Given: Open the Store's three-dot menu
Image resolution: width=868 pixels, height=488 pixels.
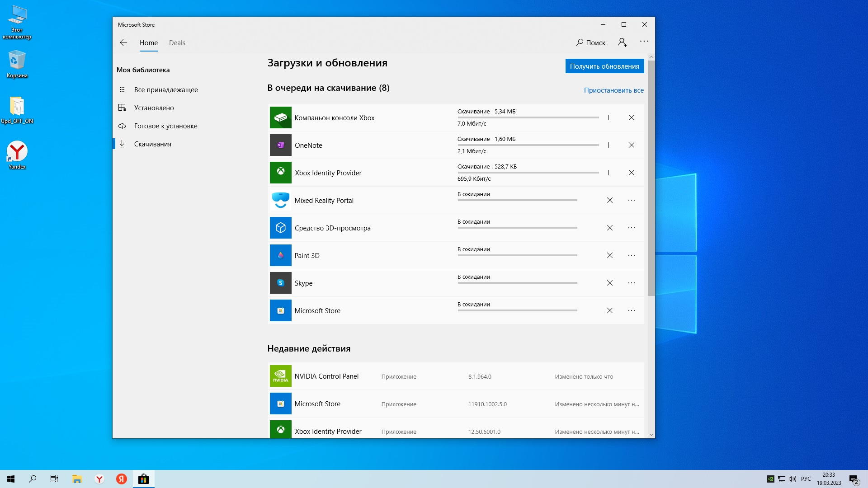Looking at the screenshot, I should pos(644,42).
